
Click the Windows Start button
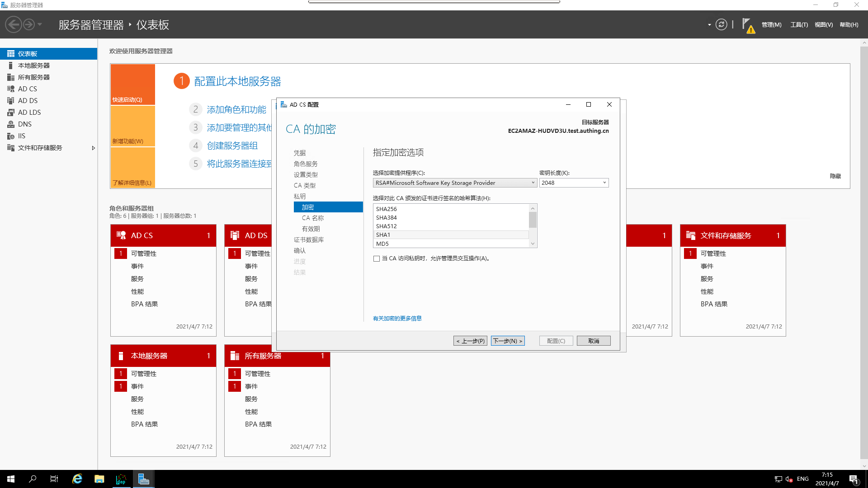pos(10,479)
